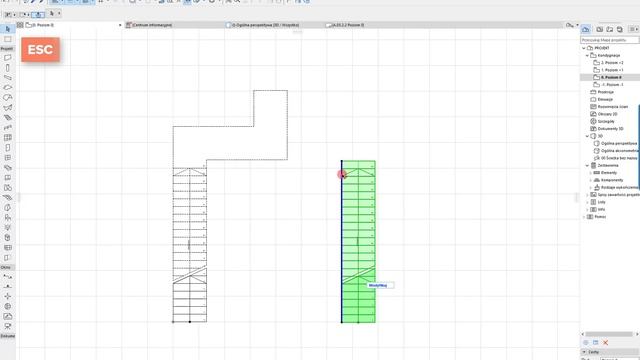Select the Roof tool in the toolbox
Screen dimensions: 640x360
tap(8, 98)
